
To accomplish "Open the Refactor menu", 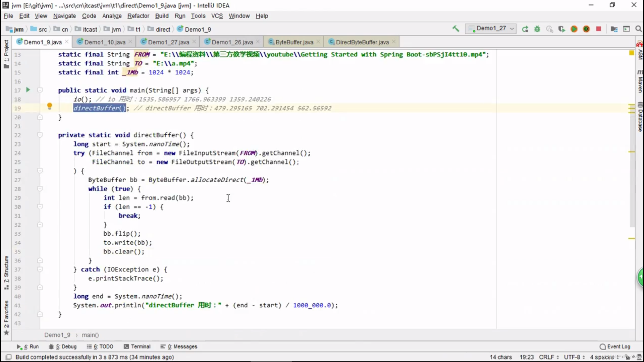I will pos(138,16).
